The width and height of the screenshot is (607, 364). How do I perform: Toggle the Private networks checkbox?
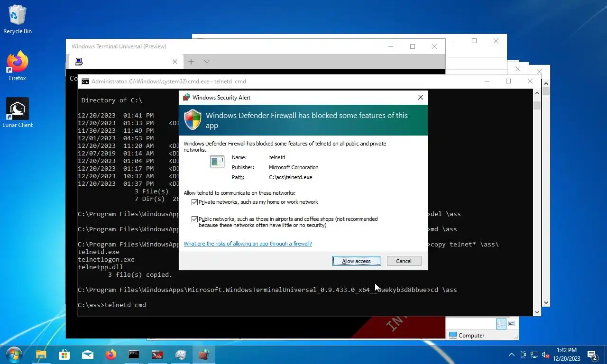tap(194, 202)
